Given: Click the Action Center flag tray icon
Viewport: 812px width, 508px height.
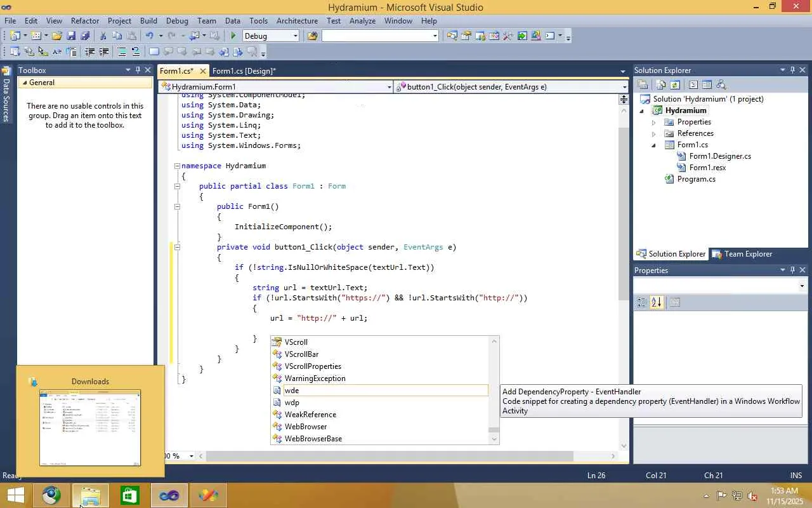Looking at the screenshot, I should tap(721, 496).
